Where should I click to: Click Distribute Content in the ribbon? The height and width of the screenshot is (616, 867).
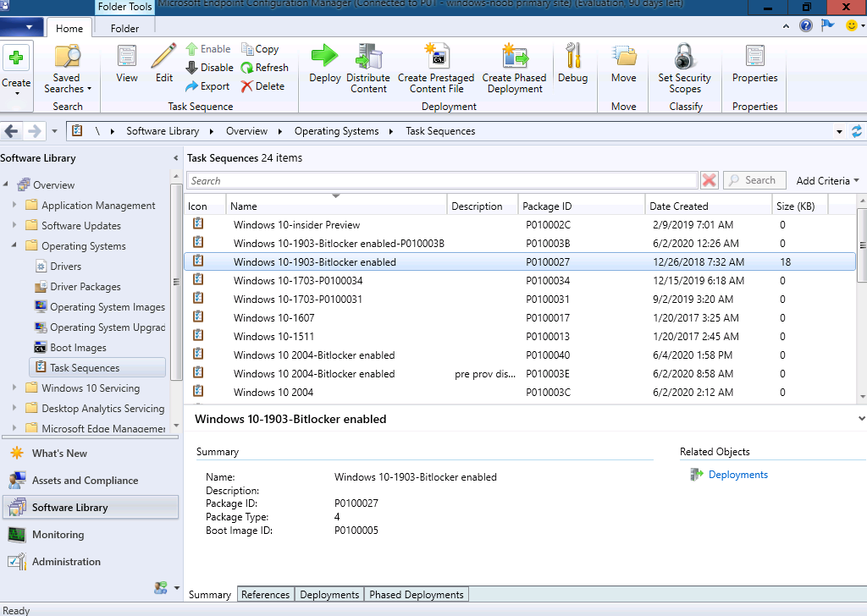click(368, 69)
